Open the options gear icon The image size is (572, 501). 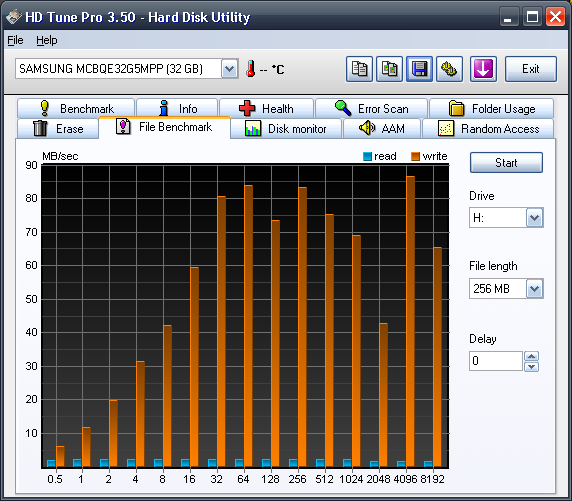(449, 69)
